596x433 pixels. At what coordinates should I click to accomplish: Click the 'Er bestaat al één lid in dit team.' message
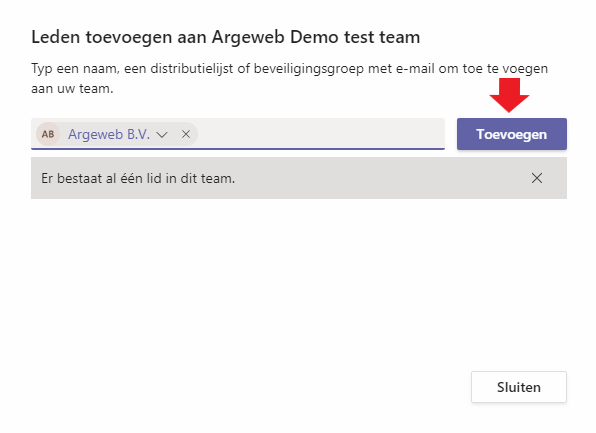pos(138,178)
